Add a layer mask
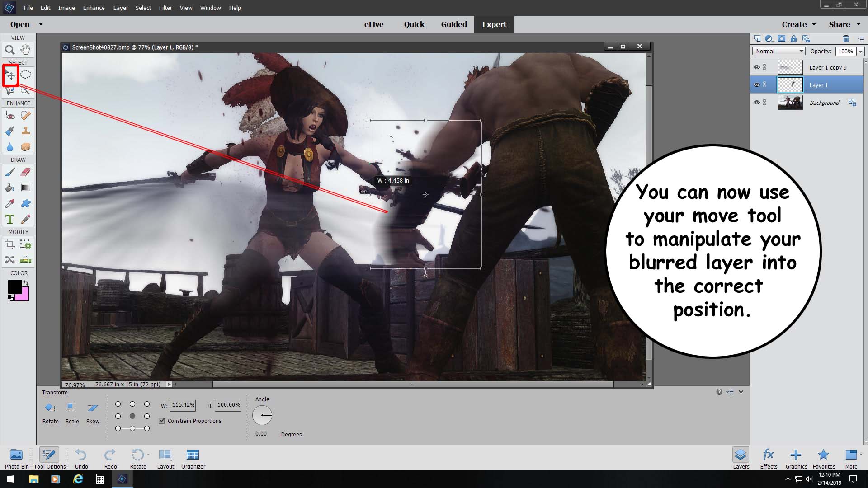Image resolution: width=868 pixels, height=488 pixels. (x=781, y=39)
